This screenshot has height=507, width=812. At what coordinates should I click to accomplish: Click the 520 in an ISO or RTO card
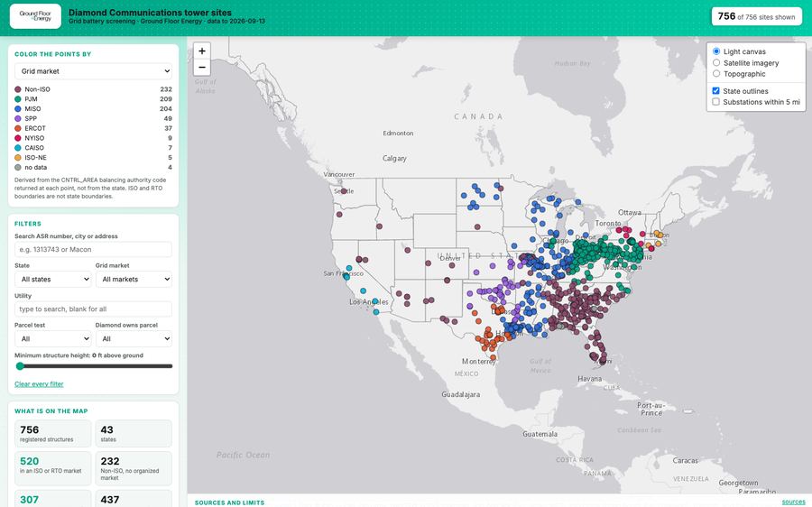click(x=53, y=468)
